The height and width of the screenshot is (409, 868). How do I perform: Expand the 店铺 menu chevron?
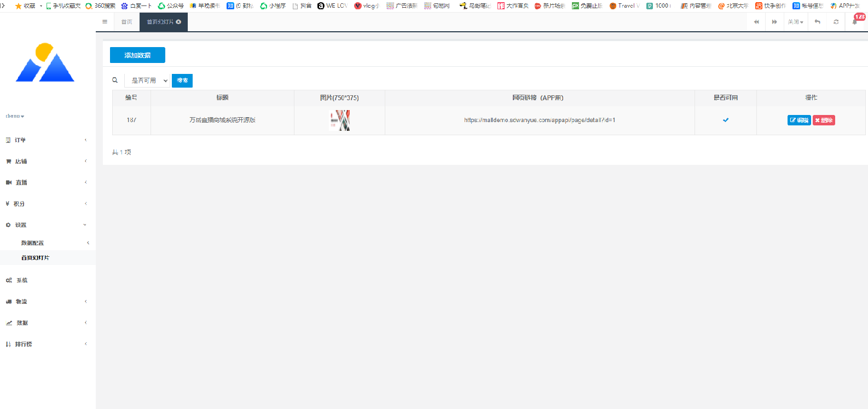(86, 161)
